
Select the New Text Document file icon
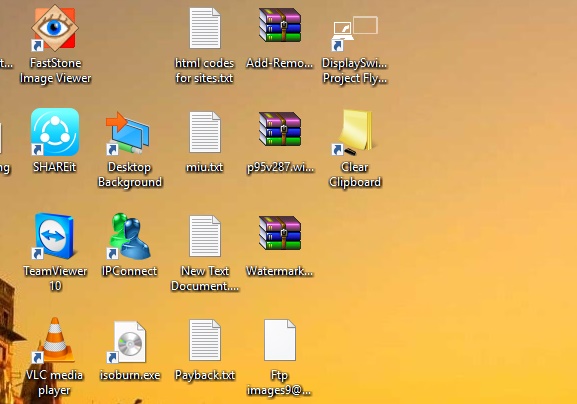click(x=205, y=236)
